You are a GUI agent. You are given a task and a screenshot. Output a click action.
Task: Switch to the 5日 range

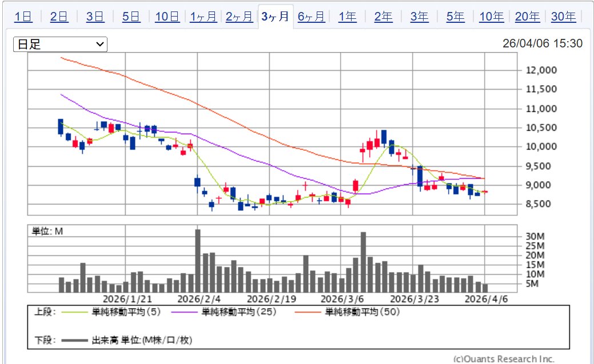131,17
